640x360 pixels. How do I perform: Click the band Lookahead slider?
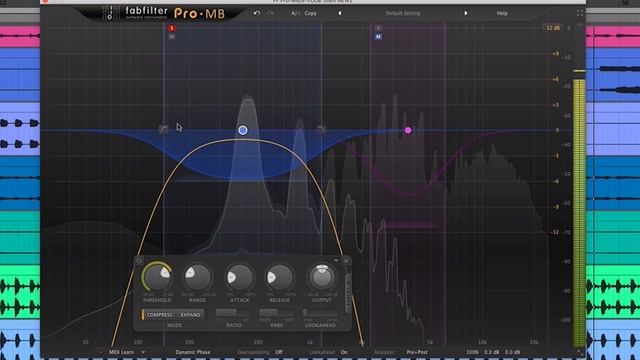pos(320,313)
